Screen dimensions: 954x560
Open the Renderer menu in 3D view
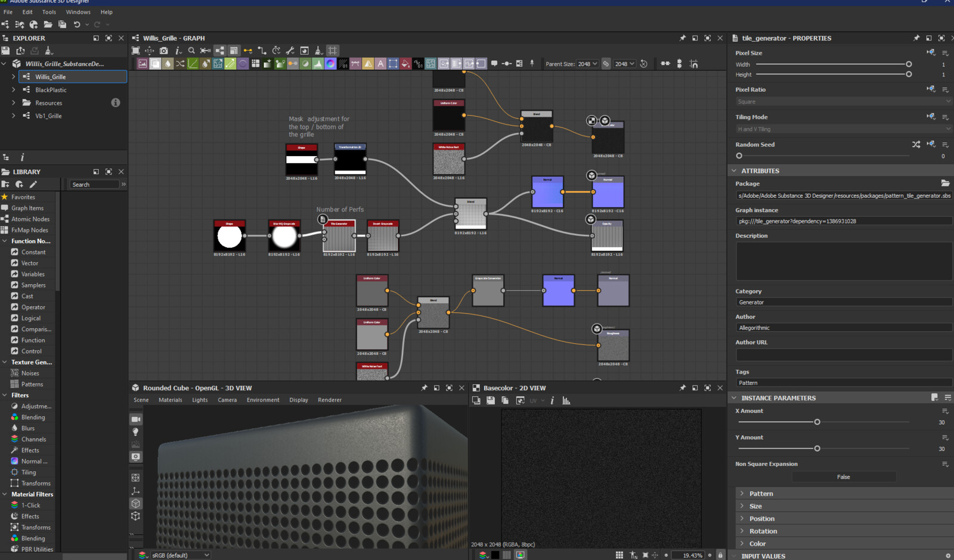330,400
